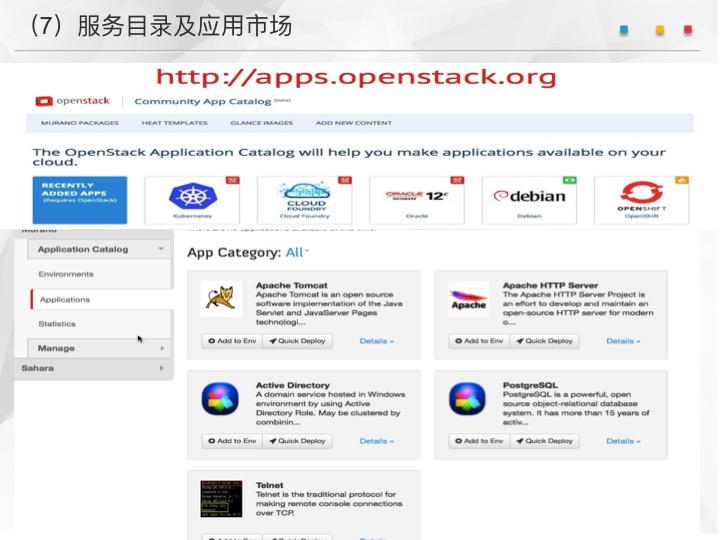
Task: Click red badge on Oracle tile
Action: coord(457,180)
